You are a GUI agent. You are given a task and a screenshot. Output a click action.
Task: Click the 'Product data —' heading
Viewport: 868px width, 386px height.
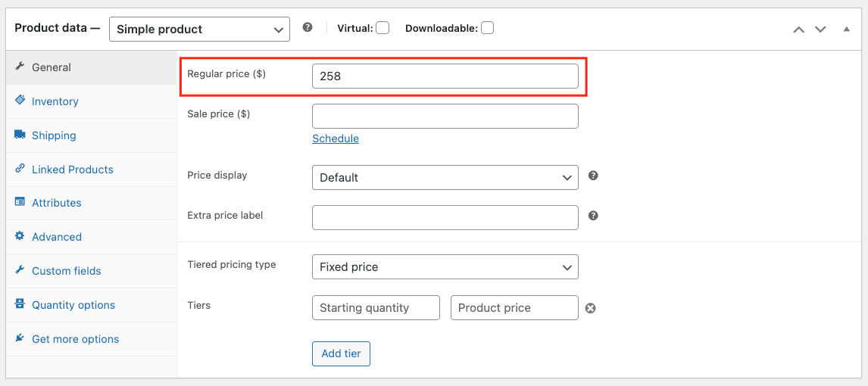point(57,28)
